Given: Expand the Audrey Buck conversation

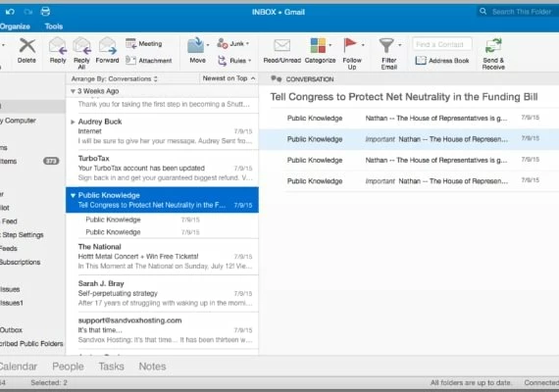Looking at the screenshot, I should tap(73, 122).
